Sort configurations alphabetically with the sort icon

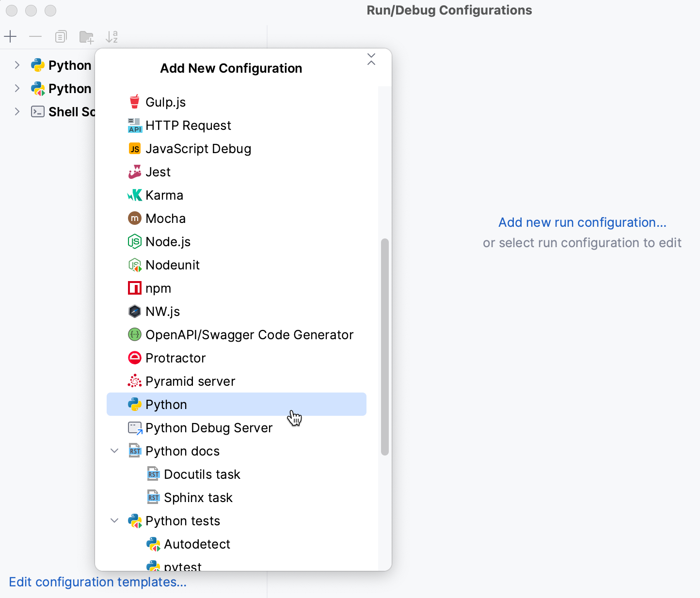[x=111, y=36]
